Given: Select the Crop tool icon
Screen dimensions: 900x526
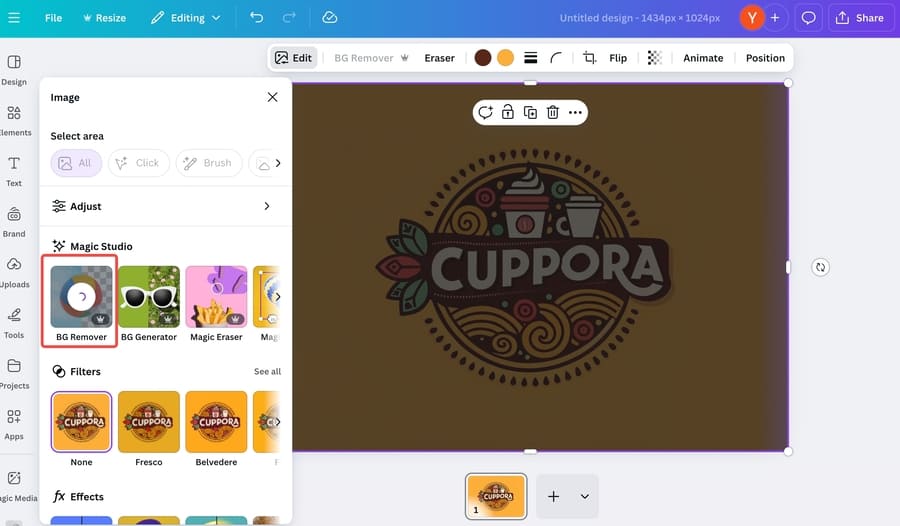Looking at the screenshot, I should coord(589,57).
